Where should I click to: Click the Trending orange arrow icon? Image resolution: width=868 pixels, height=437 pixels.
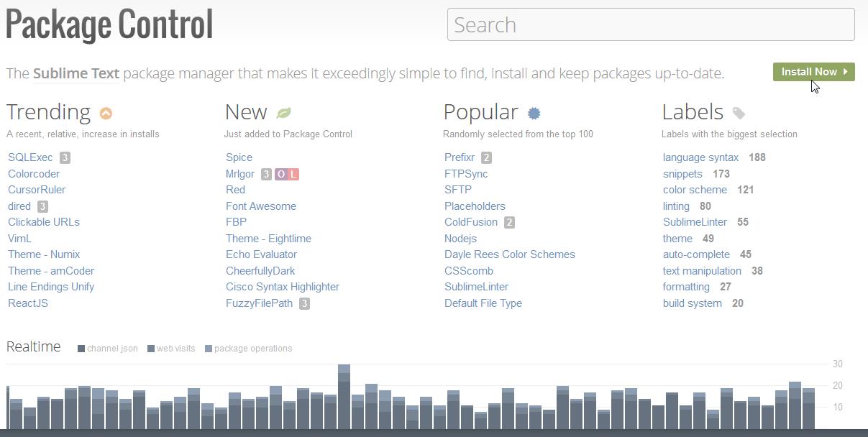point(106,113)
